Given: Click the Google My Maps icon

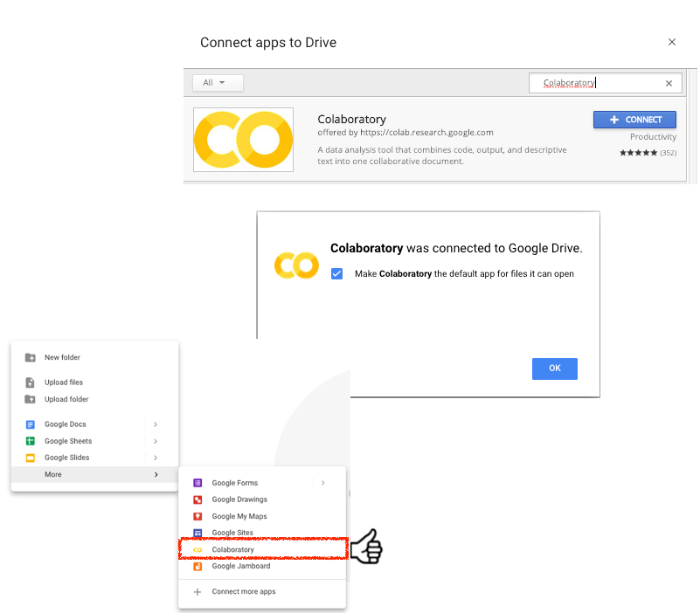Looking at the screenshot, I should coord(198,516).
